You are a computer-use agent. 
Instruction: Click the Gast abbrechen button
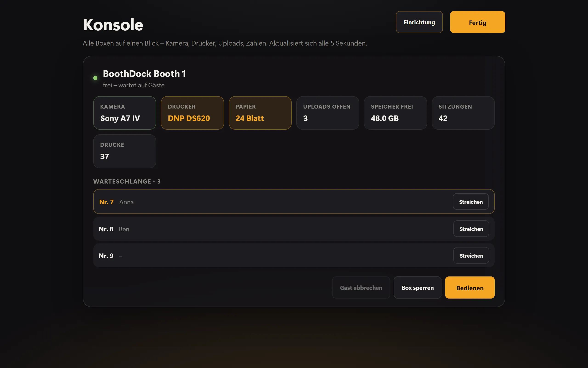[361, 287]
